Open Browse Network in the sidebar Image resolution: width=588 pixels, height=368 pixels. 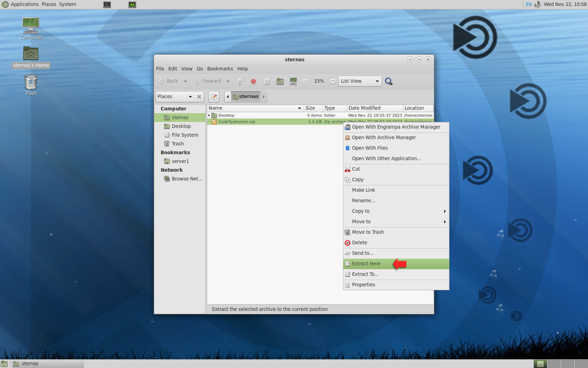pyautogui.click(x=180, y=179)
